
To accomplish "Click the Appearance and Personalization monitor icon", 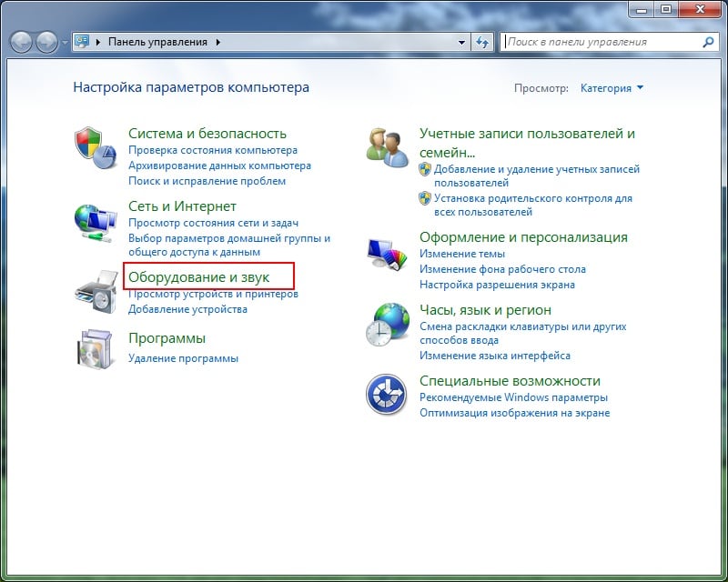I will tap(388, 255).
